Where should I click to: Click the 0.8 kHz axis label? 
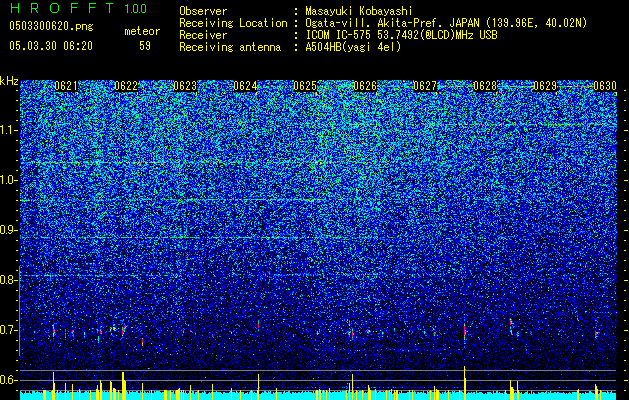tap(8, 280)
